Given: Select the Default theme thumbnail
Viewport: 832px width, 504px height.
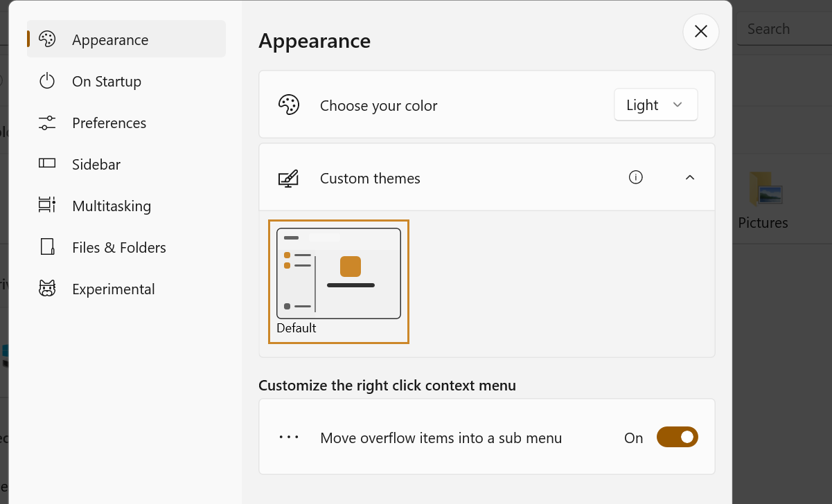Looking at the screenshot, I should [x=339, y=274].
